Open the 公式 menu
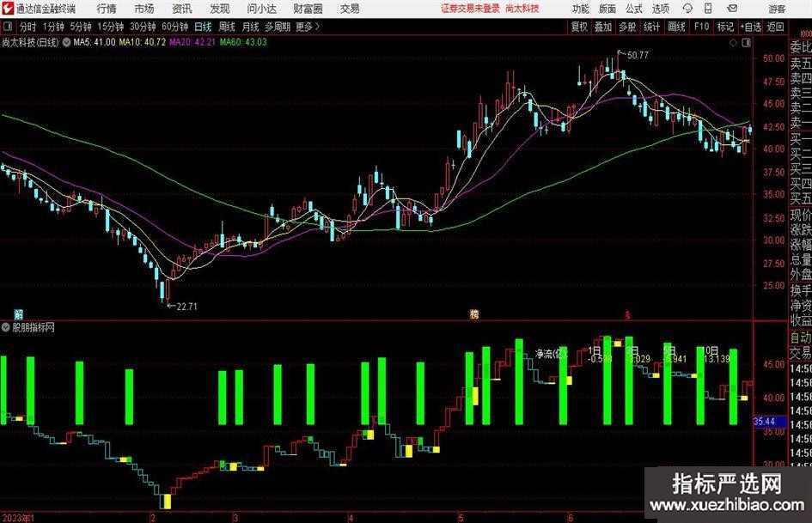Viewport: 812px width, 523px height. (634, 9)
